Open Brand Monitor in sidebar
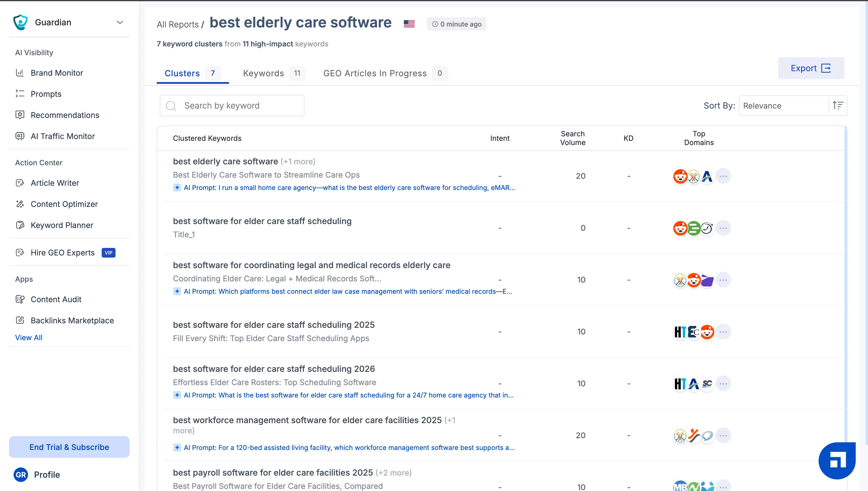Image resolution: width=868 pixels, height=491 pixels. tap(57, 73)
